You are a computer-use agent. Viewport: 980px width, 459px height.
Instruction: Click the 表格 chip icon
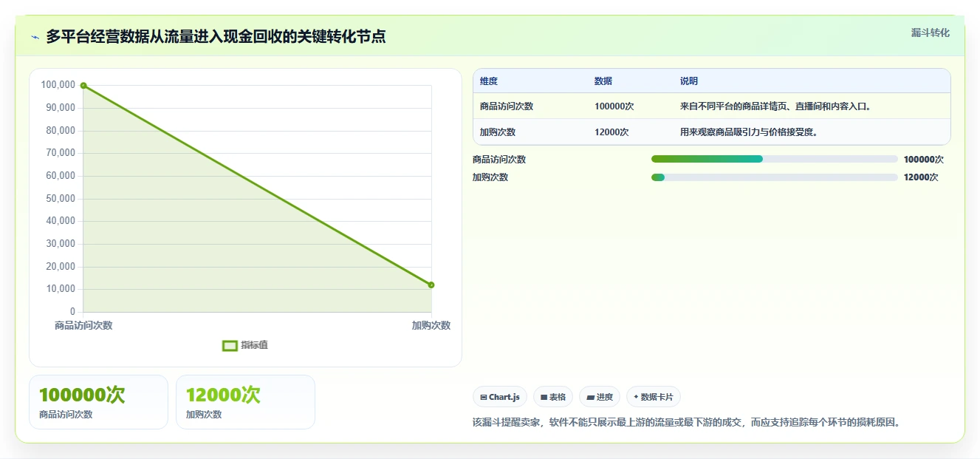tap(544, 397)
